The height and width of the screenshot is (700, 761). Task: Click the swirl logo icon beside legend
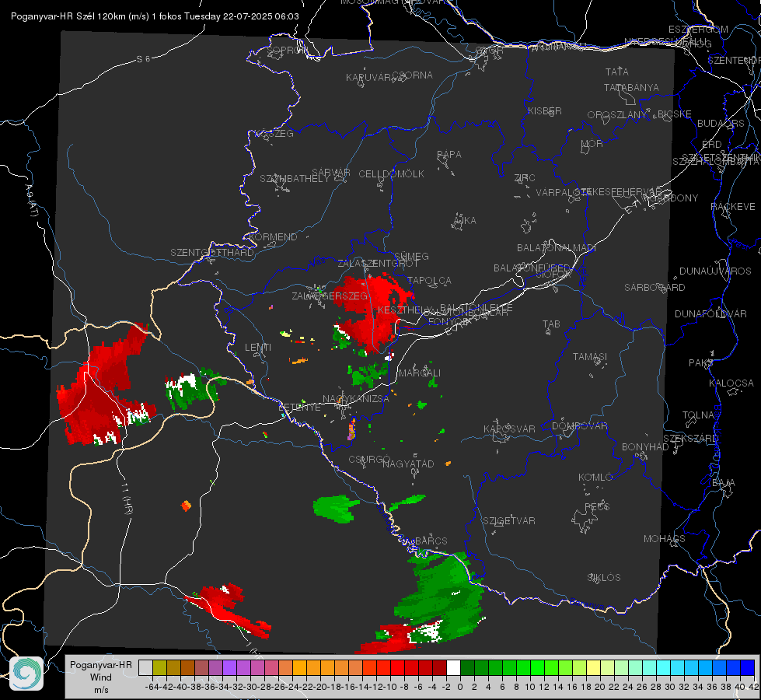coord(26,674)
